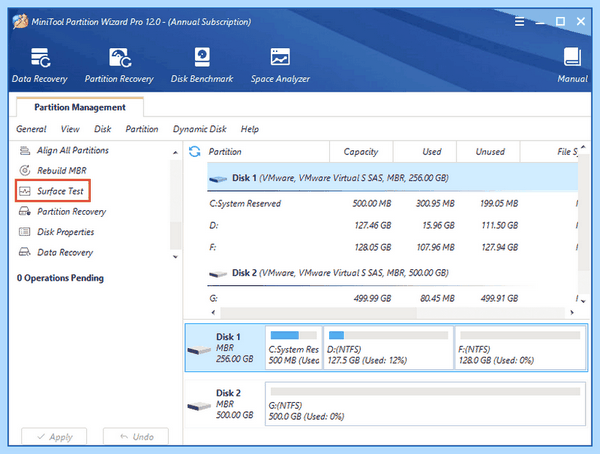Image resolution: width=600 pixels, height=454 pixels.
Task: Open the View menu
Action: (x=70, y=129)
